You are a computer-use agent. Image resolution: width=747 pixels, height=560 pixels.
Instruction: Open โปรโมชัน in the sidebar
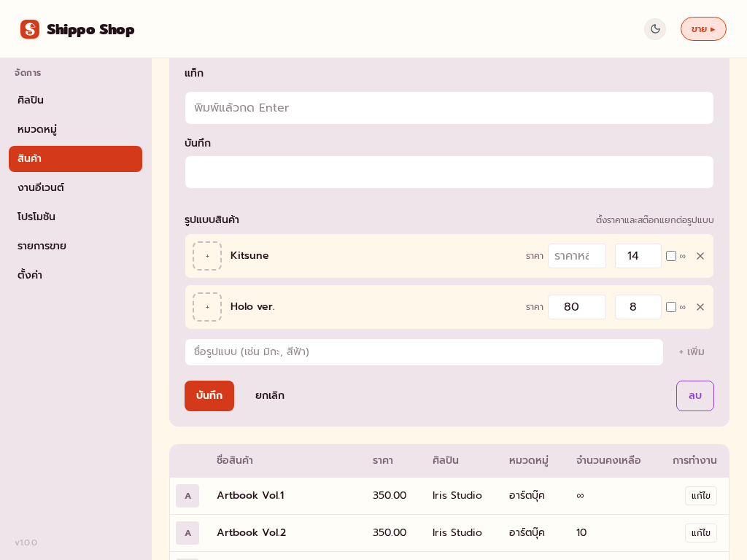75,217
